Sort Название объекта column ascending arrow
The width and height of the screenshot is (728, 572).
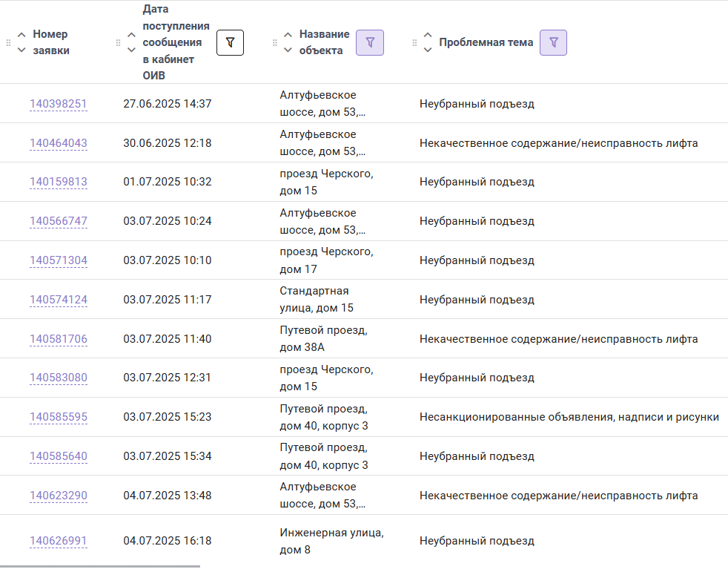pyautogui.click(x=288, y=35)
